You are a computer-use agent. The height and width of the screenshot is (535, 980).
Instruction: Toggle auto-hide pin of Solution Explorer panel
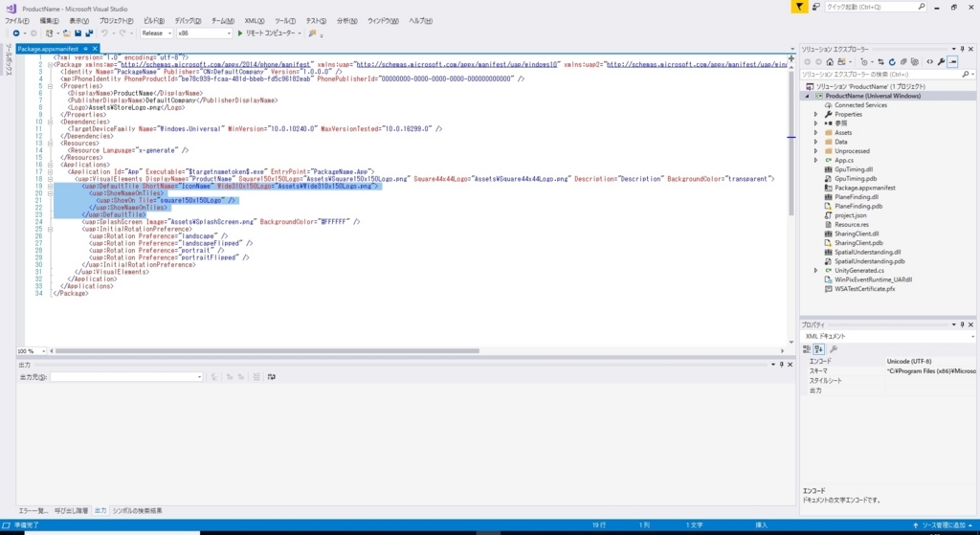click(963, 49)
